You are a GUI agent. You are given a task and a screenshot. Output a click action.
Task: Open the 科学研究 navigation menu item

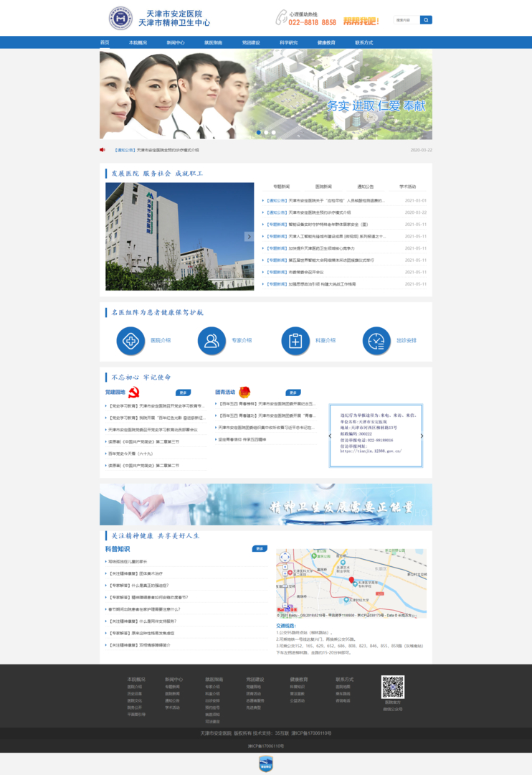click(x=288, y=42)
